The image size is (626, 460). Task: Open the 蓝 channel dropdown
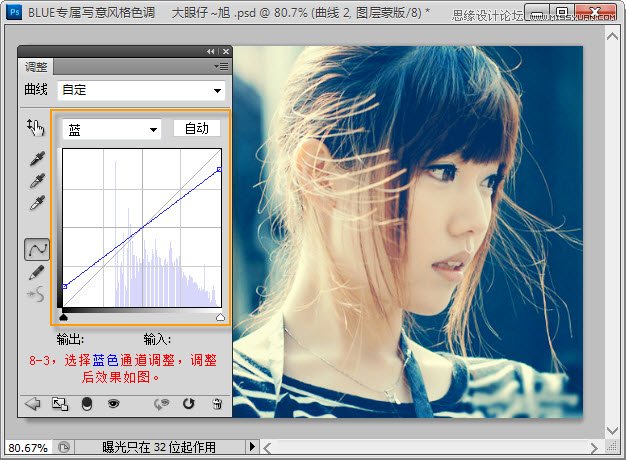point(111,129)
